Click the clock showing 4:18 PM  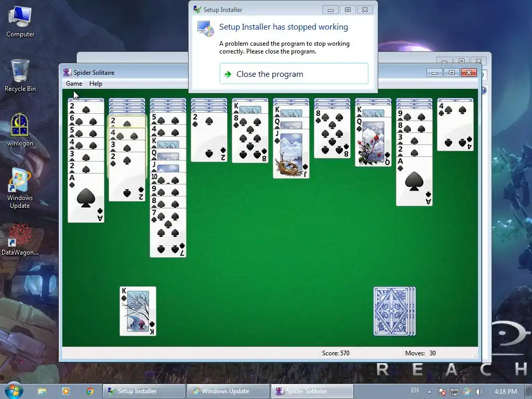[506, 392]
